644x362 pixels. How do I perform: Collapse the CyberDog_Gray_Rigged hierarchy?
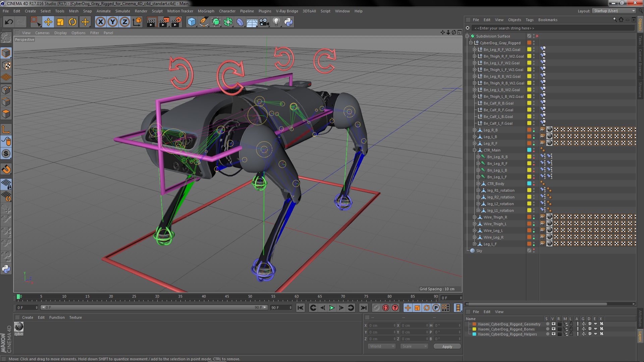coord(471,43)
